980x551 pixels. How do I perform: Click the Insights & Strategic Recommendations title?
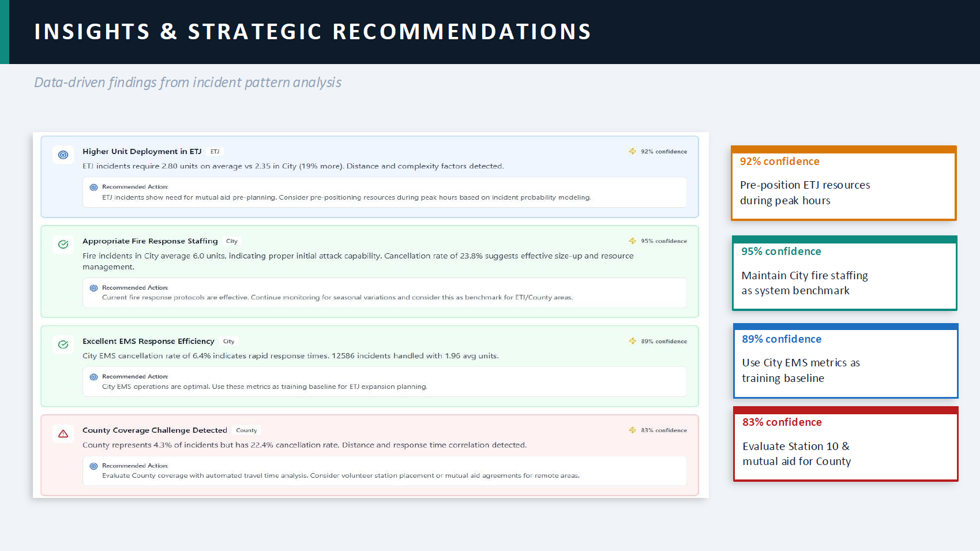pyautogui.click(x=313, y=32)
